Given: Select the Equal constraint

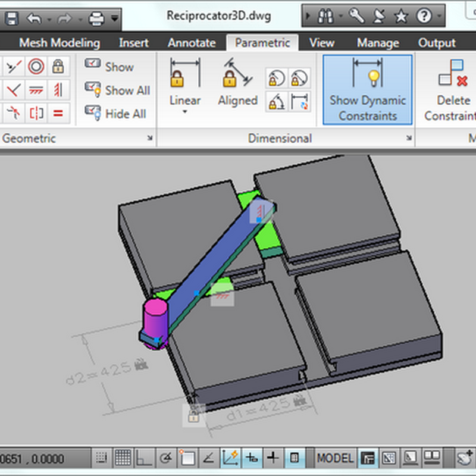Looking at the screenshot, I should (58, 112).
